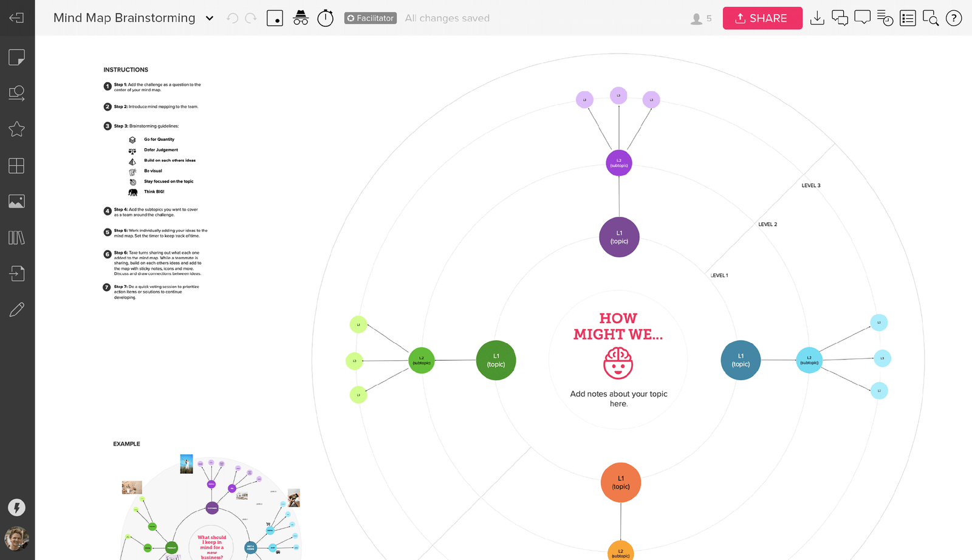This screenshot has width=972, height=560.
Task: Start the Timer from the toolbar
Action: point(326,18)
